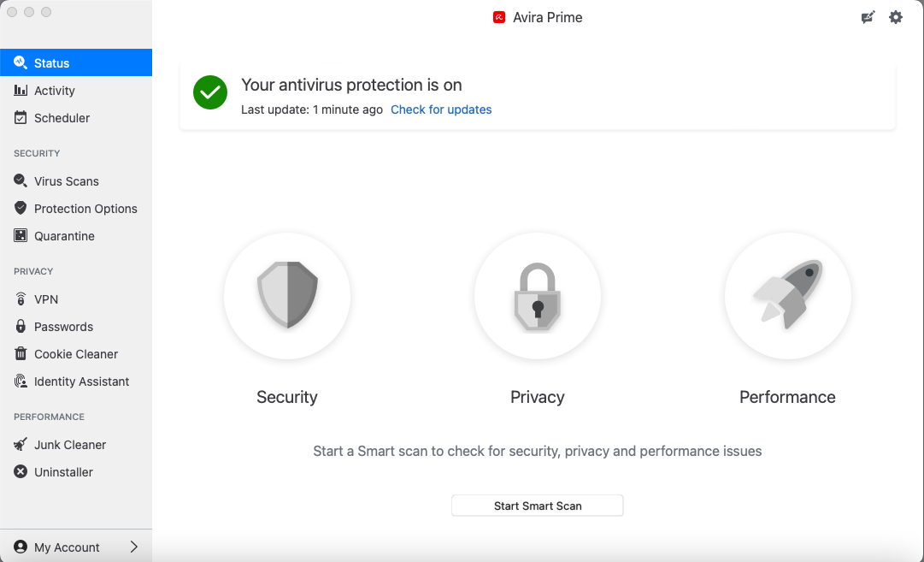This screenshot has width=924, height=562.
Task: Select Virus Scans in the sidebar
Action: (x=66, y=181)
